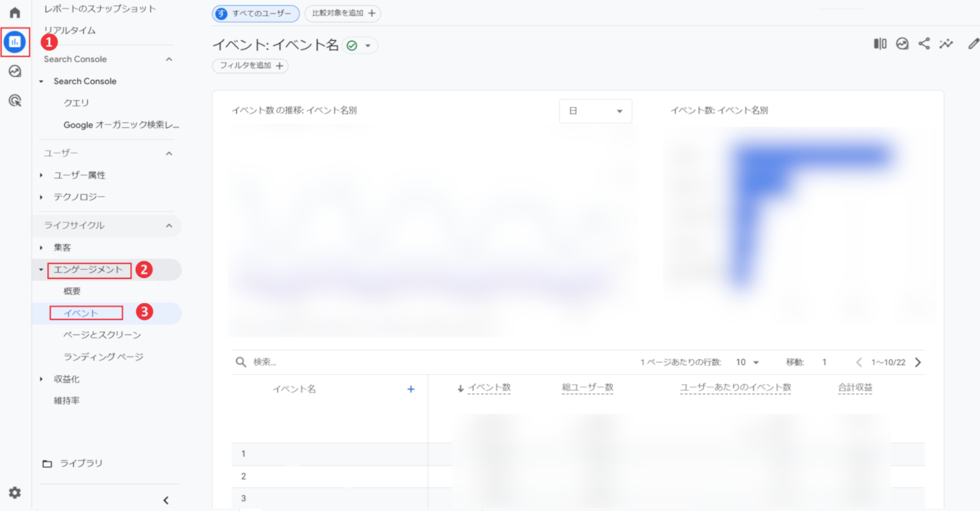Click the edit comparisons icon in toolbar
This screenshot has width=980, height=511.
[880, 44]
